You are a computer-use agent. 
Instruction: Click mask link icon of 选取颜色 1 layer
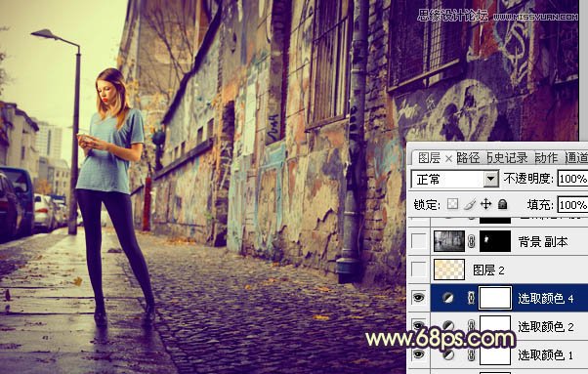tap(472, 354)
